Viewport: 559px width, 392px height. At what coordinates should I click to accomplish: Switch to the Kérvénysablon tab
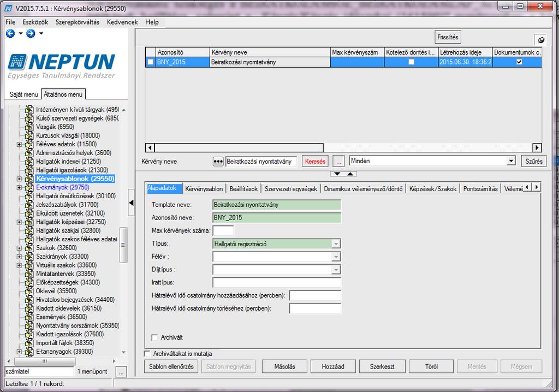point(204,189)
